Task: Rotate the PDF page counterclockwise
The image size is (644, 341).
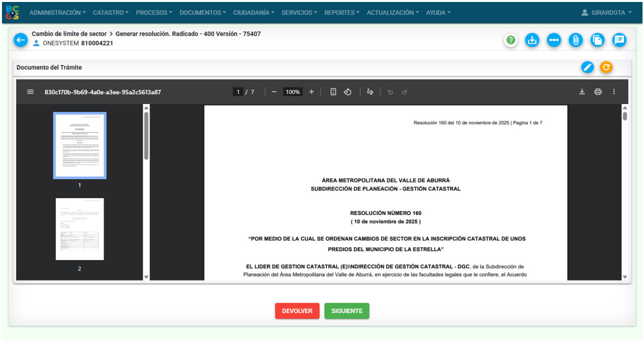Action: pyautogui.click(x=348, y=92)
